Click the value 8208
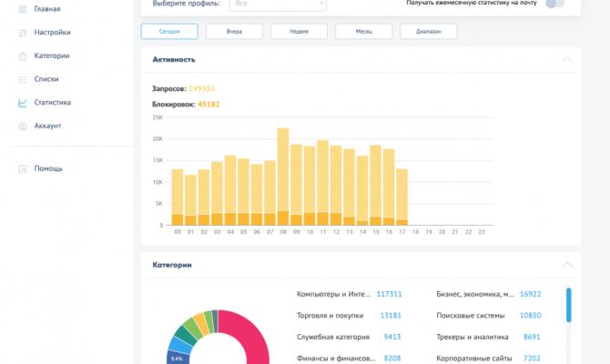The height and width of the screenshot is (364, 610). tap(392, 359)
